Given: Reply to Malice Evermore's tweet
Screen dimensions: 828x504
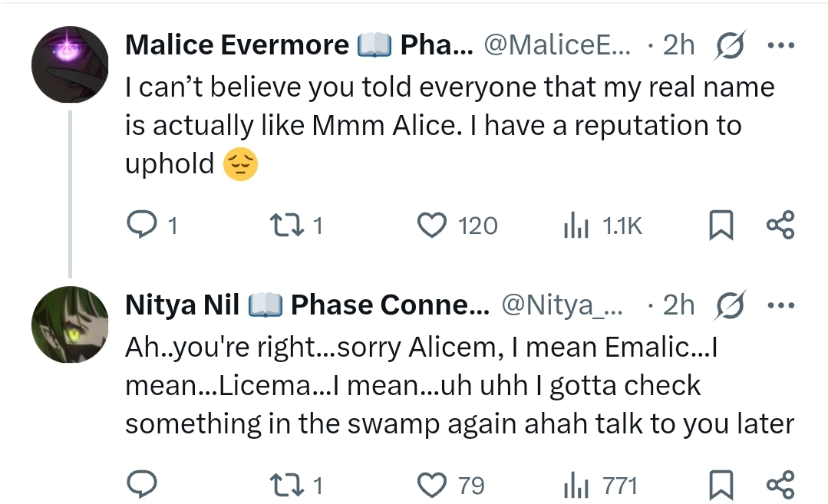Looking at the screenshot, I should coord(141,225).
